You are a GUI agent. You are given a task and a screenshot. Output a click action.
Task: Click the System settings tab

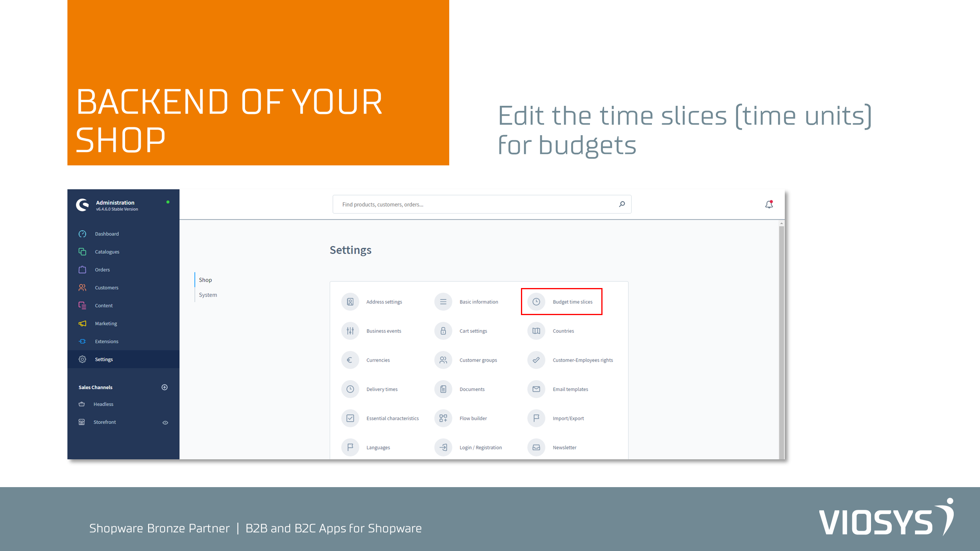208,294
